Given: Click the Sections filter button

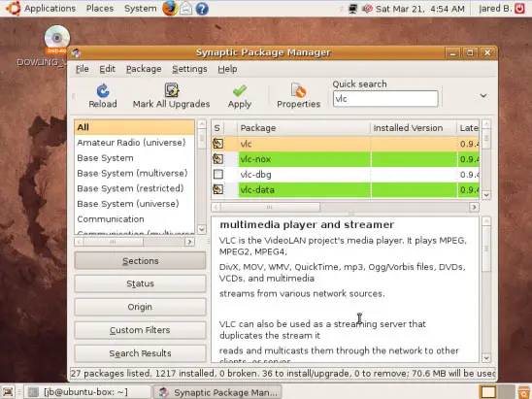Looking at the screenshot, I should coord(140,260).
